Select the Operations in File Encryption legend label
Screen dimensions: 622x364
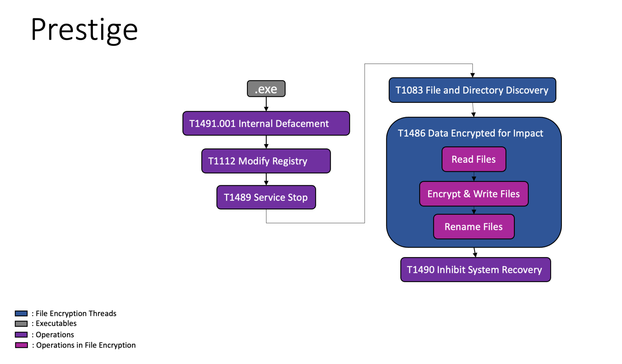coord(84,345)
